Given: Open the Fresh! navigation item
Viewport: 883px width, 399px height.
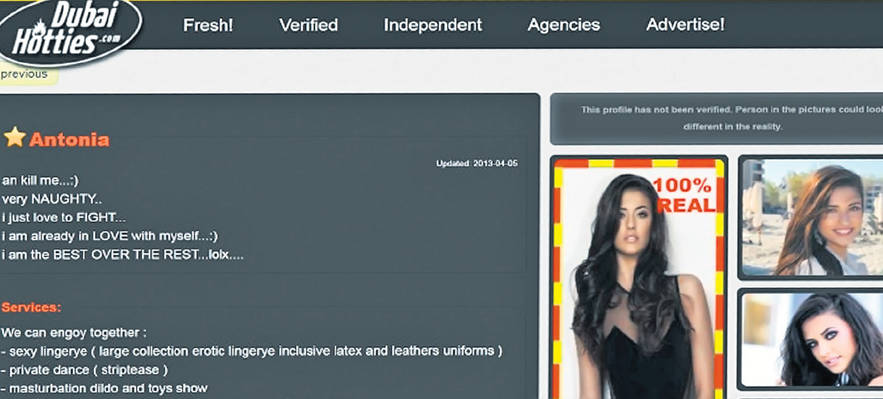Looking at the screenshot, I should [x=208, y=25].
